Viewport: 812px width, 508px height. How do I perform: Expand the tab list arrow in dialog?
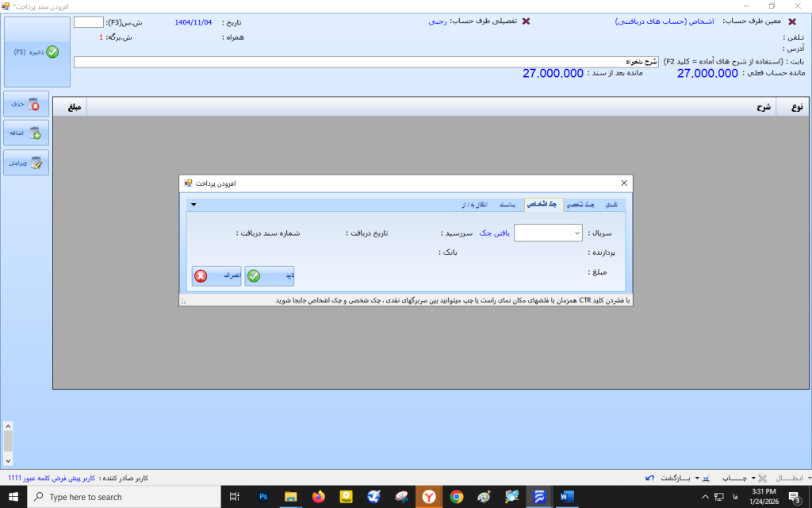[193, 205]
